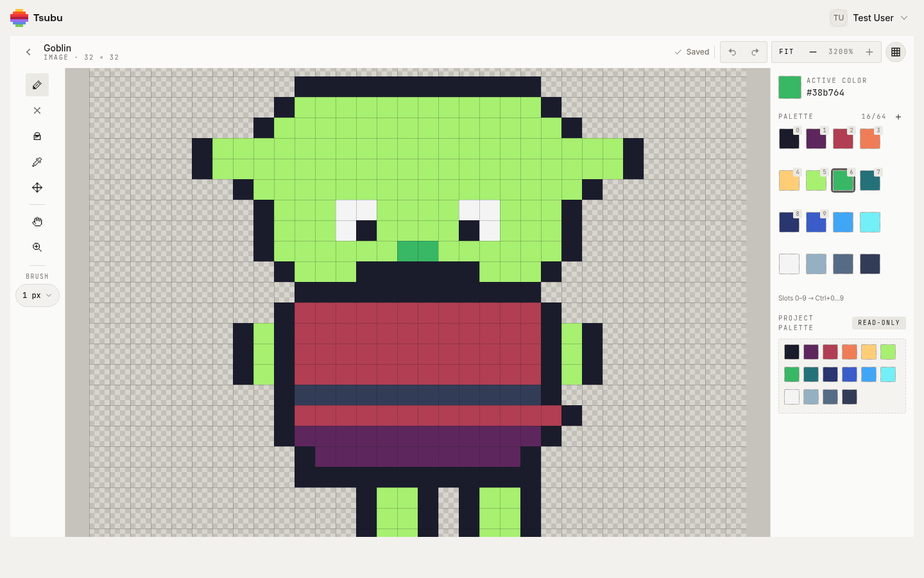Pick palette slot 1 purple swatch
The height and width of the screenshot is (578, 924).
816,139
